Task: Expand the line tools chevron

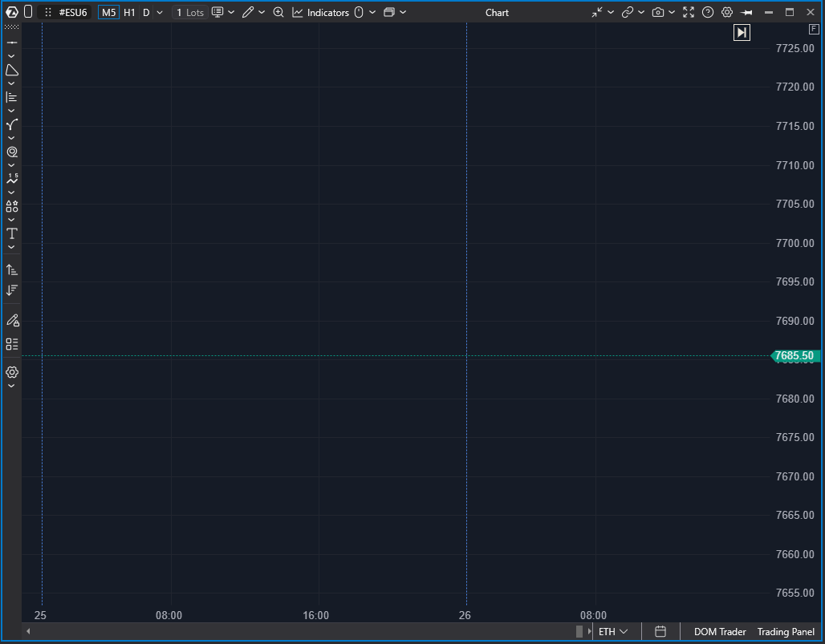Action: click(11, 56)
